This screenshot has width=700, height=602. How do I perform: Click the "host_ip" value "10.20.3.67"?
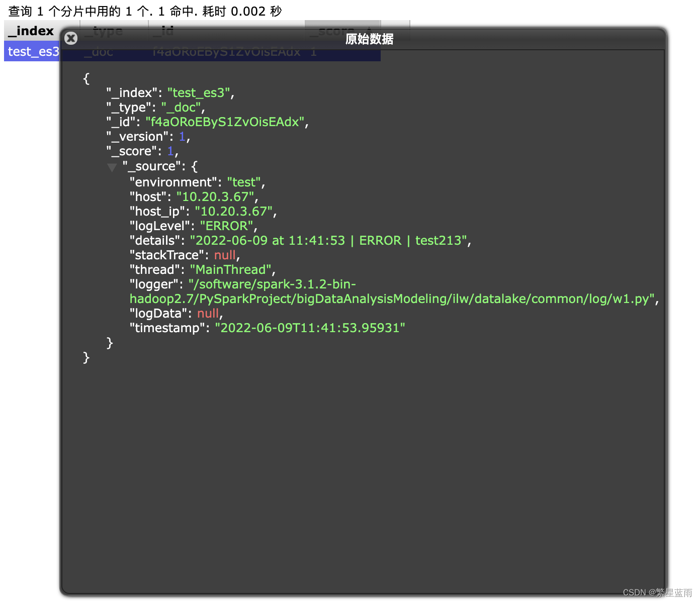[x=234, y=212]
